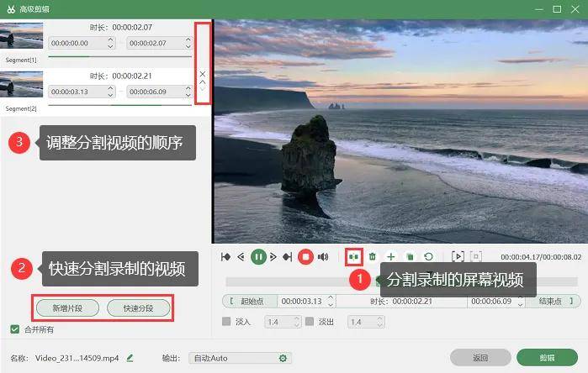This screenshot has width=588, height=373.
Task: Mute audio with the speaker icon
Action: (x=323, y=256)
